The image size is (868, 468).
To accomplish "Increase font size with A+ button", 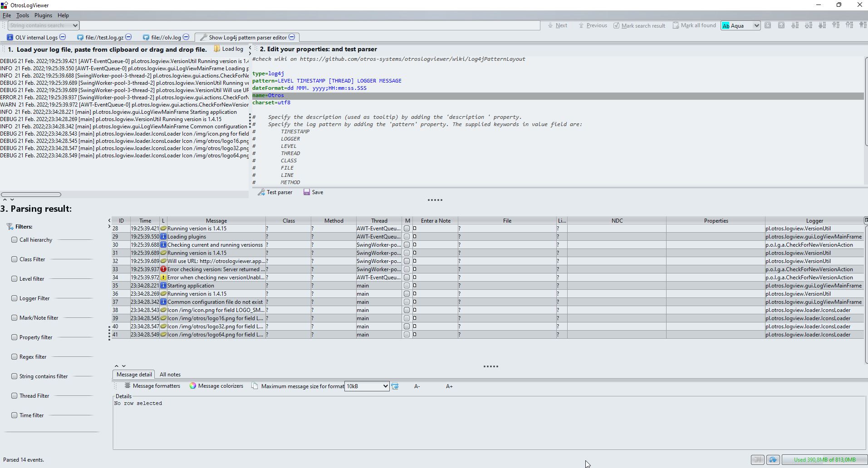I will [x=449, y=386].
